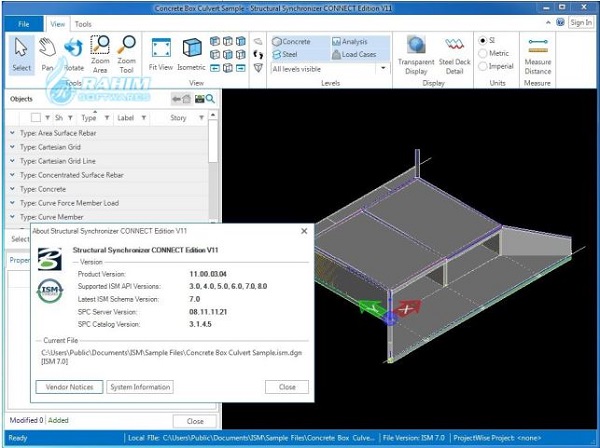Toggle Steel Deck Detail display
Viewport: 600px width, 448px height.
click(x=454, y=55)
